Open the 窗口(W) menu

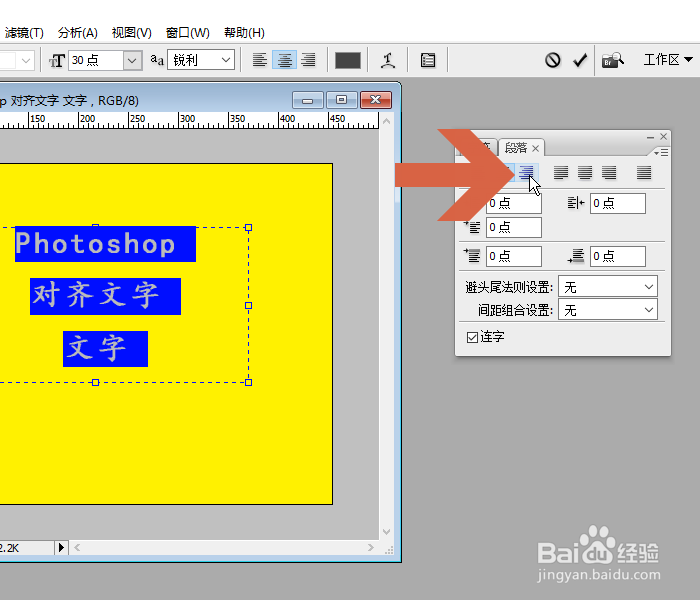coord(188,33)
